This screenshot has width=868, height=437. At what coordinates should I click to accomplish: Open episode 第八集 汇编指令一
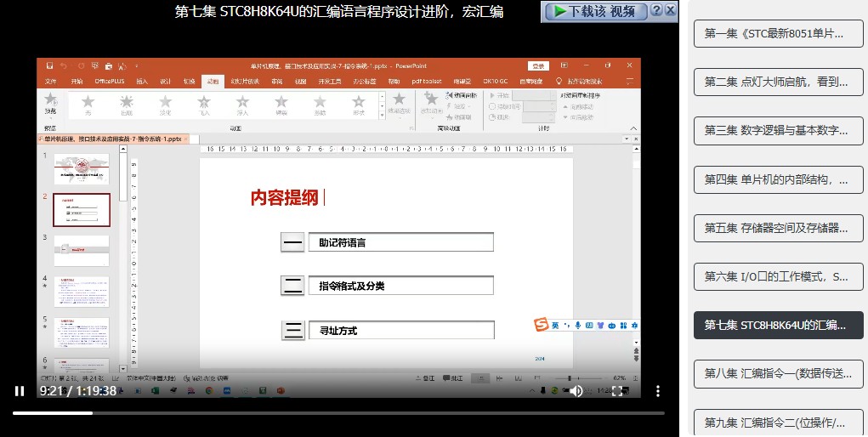tap(779, 374)
